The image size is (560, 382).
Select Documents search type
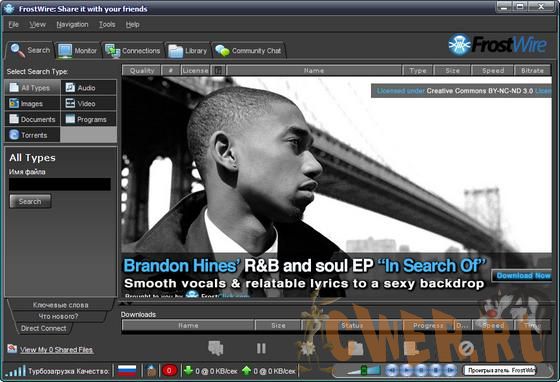[x=32, y=119]
